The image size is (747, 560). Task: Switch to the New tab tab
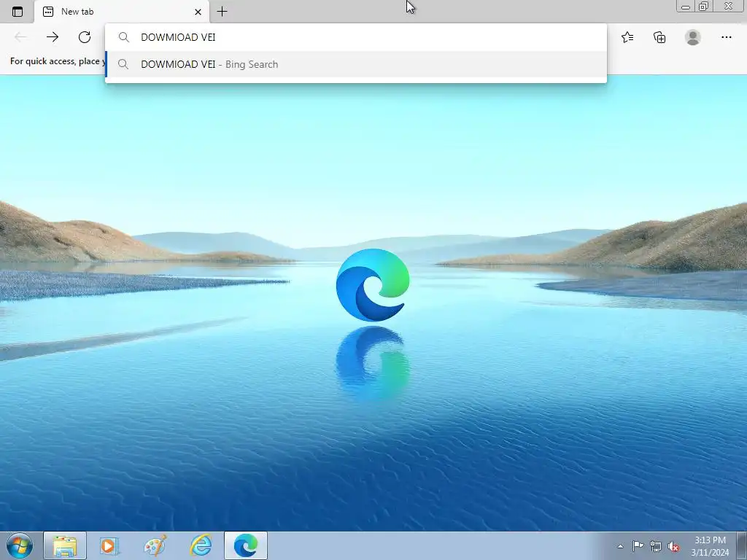pos(122,12)
